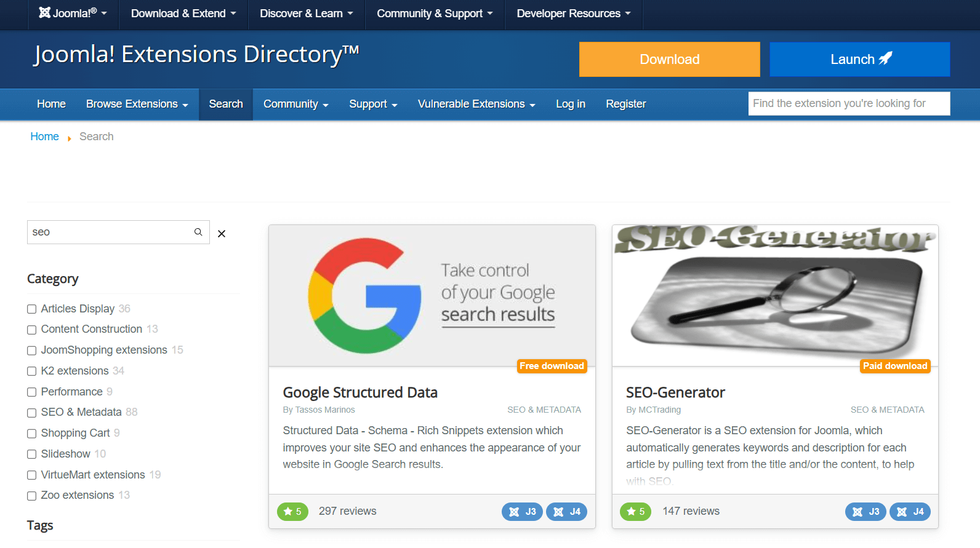Click the 147 reviews link
This screenshot has width=980, height=548.
[691, 511]
